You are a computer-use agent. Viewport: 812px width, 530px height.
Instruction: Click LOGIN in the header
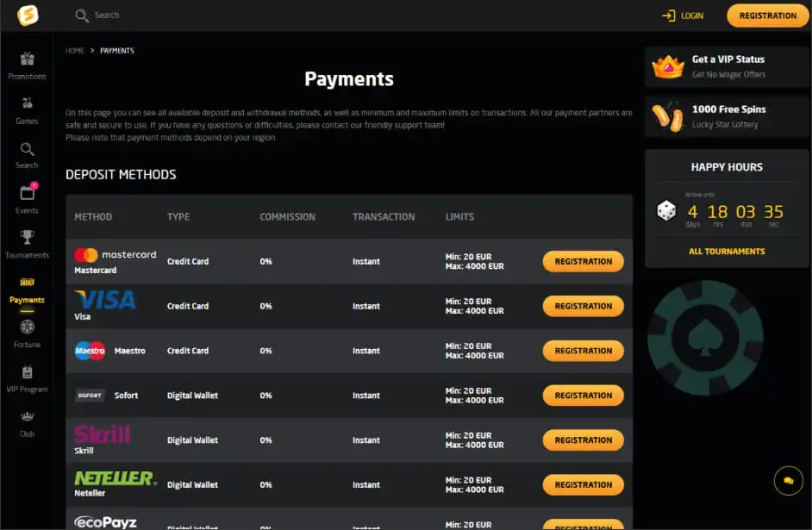point(682,16)
